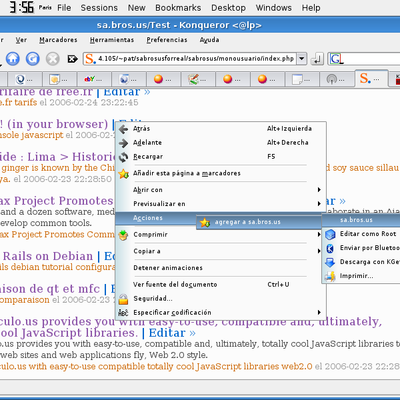Click the Konqueror window title bar
The width and height of the screenshot is (400, 400).
pos(200,25)
